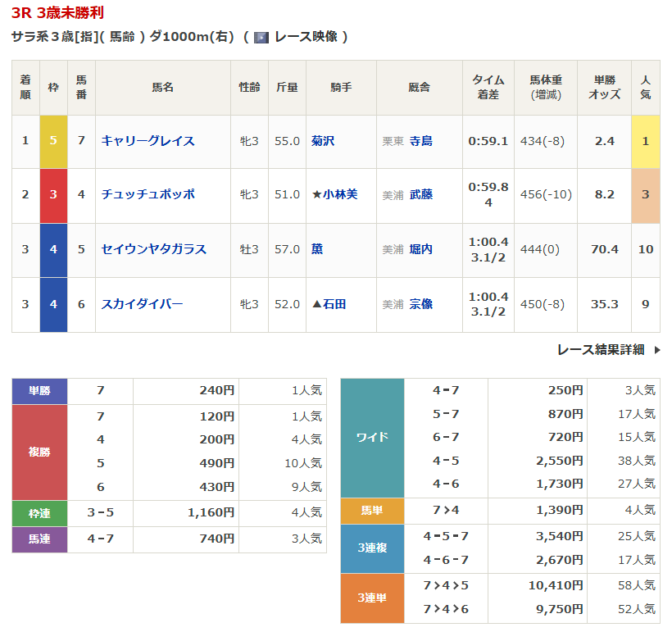The image size is (672, 632).
Task: Open horse チュッチュポッポ profile
Action: [x=148, y=195]
